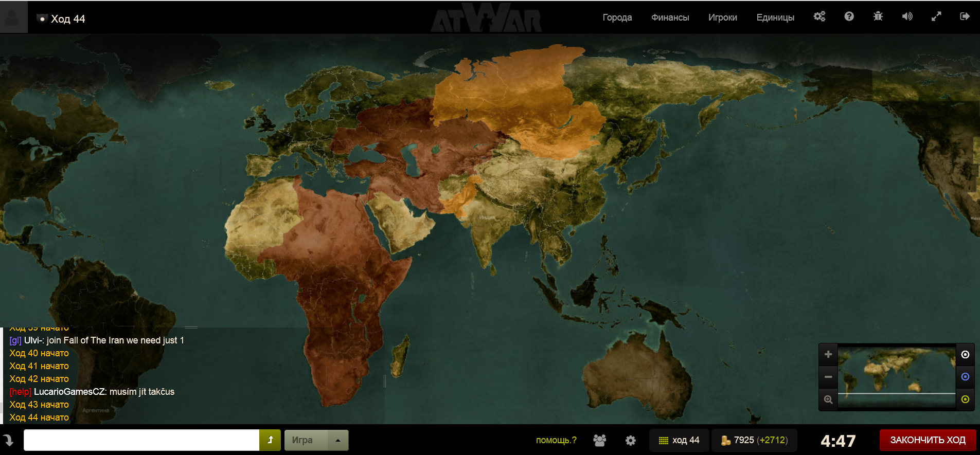This screenshot has height=455, width=980.
Task: Zoom out the map with minus button
Action: [x=828, y=377]
